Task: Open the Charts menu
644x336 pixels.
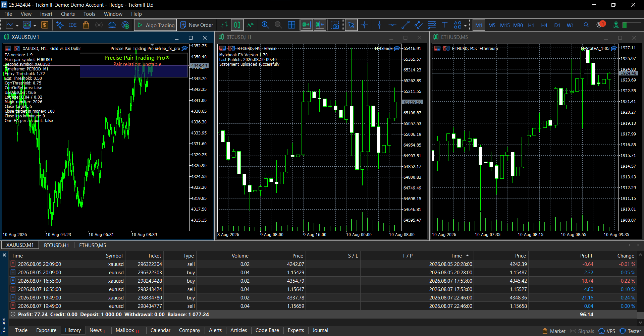Action: [x=68, y=14]
